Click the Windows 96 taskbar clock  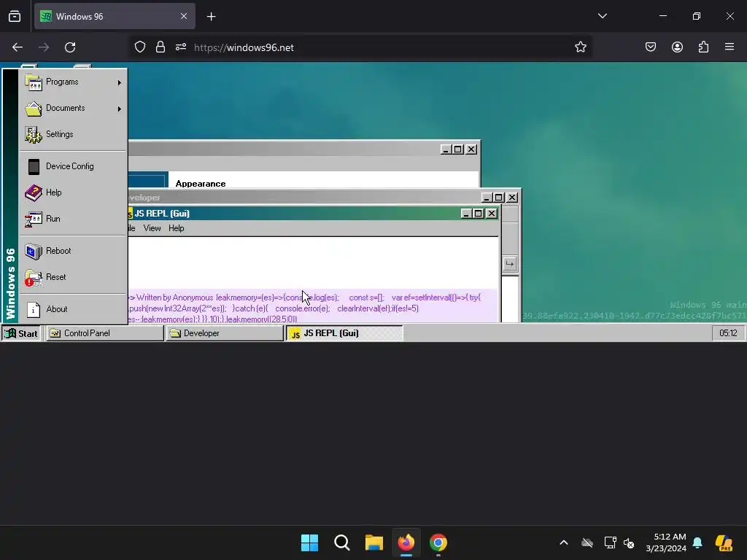point(728,333)
